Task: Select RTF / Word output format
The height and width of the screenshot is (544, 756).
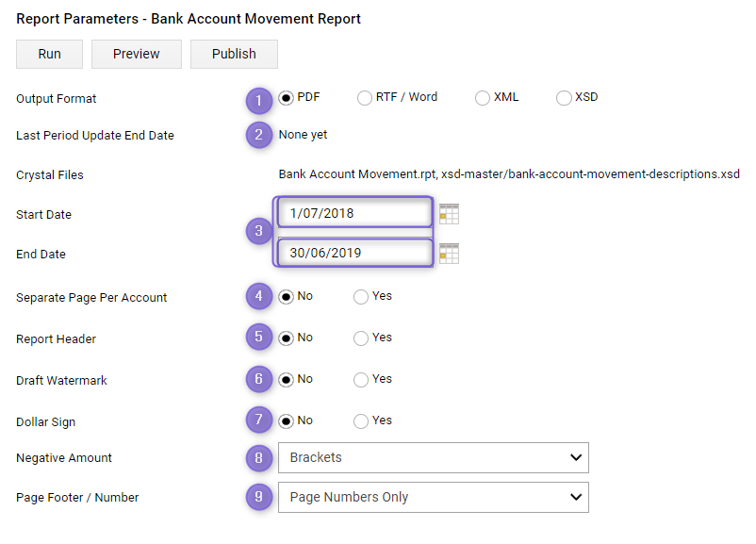Action: pyautogui.click(x=365, y=98)
